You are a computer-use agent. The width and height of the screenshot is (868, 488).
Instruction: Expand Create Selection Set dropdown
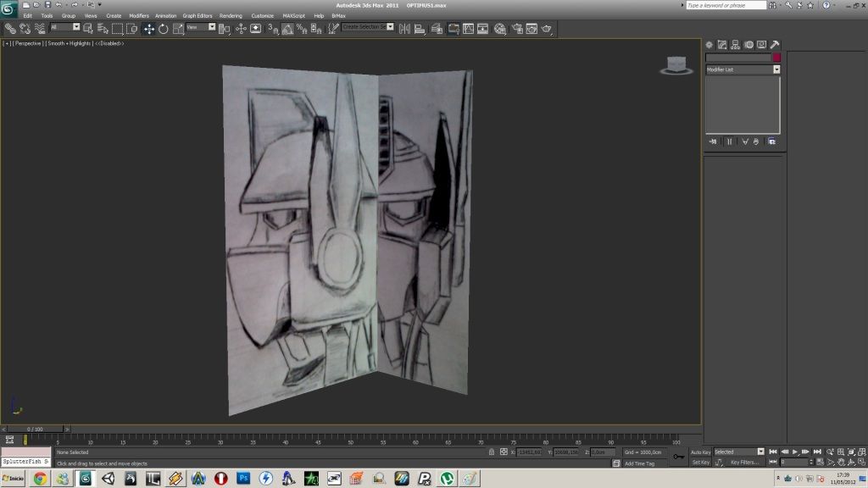(390, 26)
